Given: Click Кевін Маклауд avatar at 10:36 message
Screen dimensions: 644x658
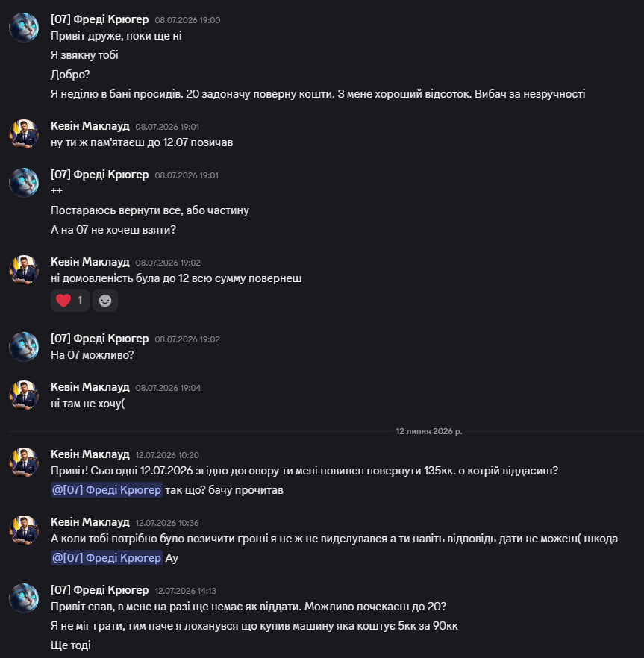Looking at the screenshot, I should pyautogui.click(x=24, y=530).
